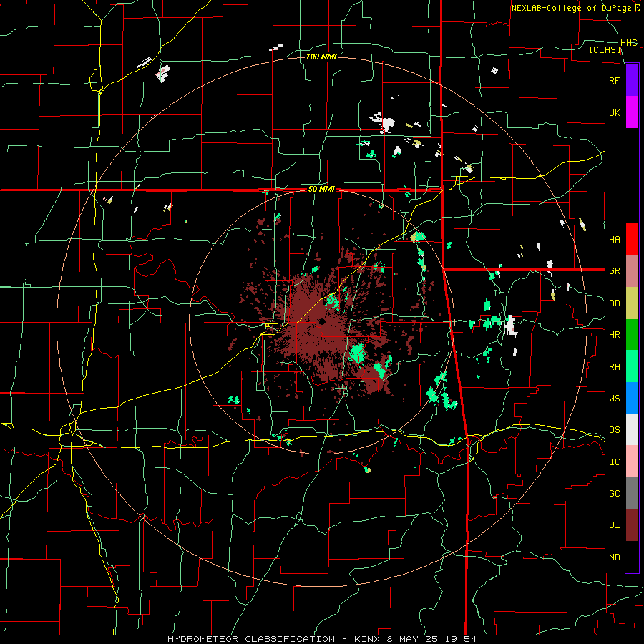Click the GR legend label
The height and width of the screenshot is (644, 644).
(614, 271)
